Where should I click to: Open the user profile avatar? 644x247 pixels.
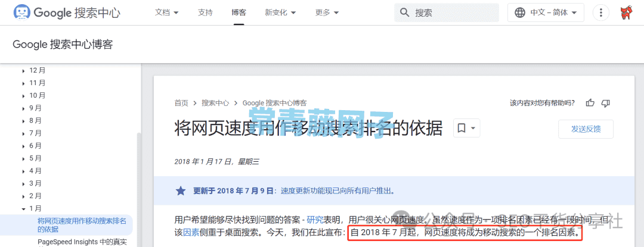626,12
